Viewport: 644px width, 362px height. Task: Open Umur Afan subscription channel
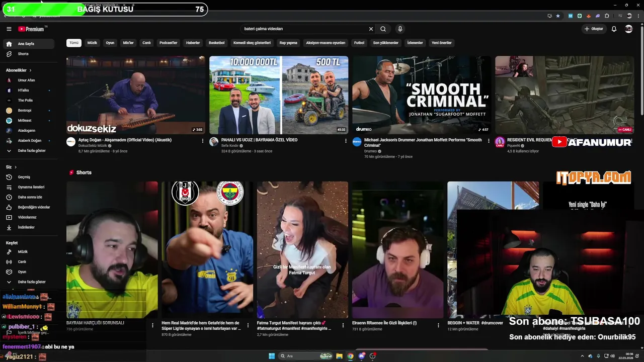pos(29,80)
